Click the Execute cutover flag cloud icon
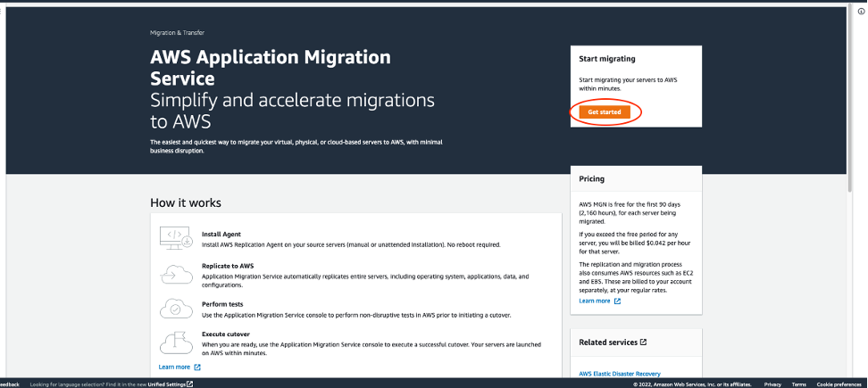Image resolution: width=868 pixels, height=388 pixels. tap(176, 343)
